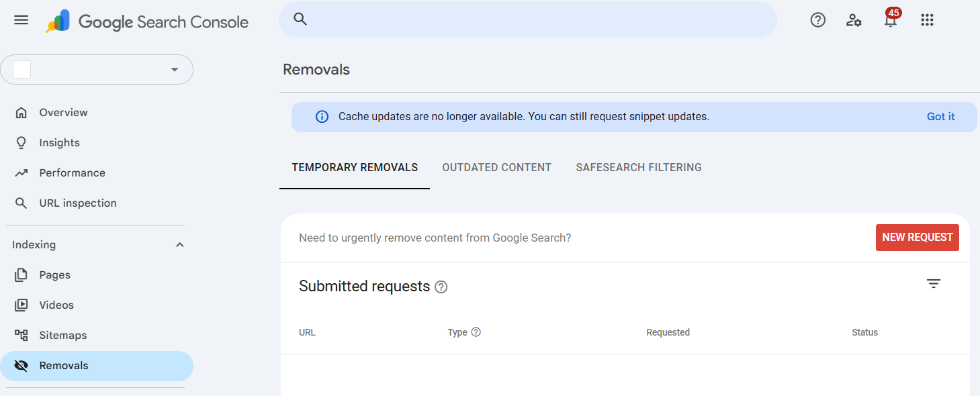980x396 pixels.
Task: Open the Help question mark icon
Action: click(x=817, y=20)
